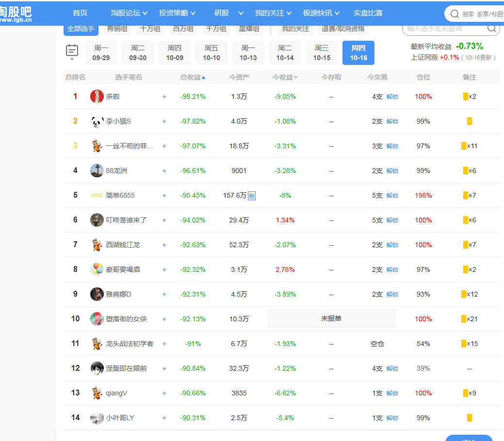Viewport: 504px width, 441px height.
Task: Click the 融 margin badge for 简单6855
Action: click(x=252, y=196)
